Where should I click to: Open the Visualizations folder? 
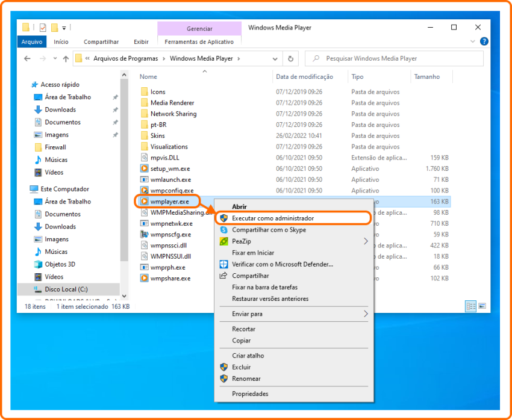coord(169,147)
